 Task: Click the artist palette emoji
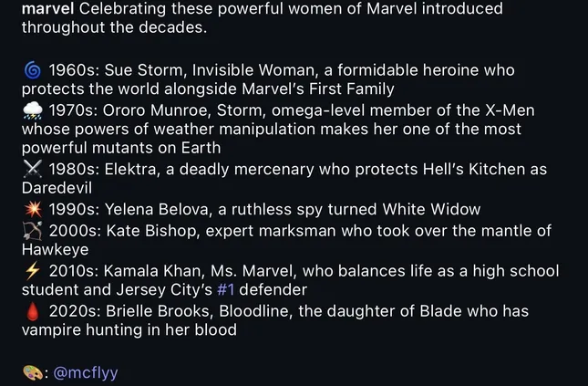[30, 372]
